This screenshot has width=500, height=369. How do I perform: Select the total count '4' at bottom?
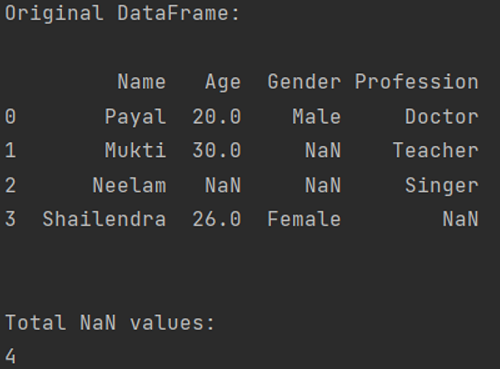(x=10, y=356)
